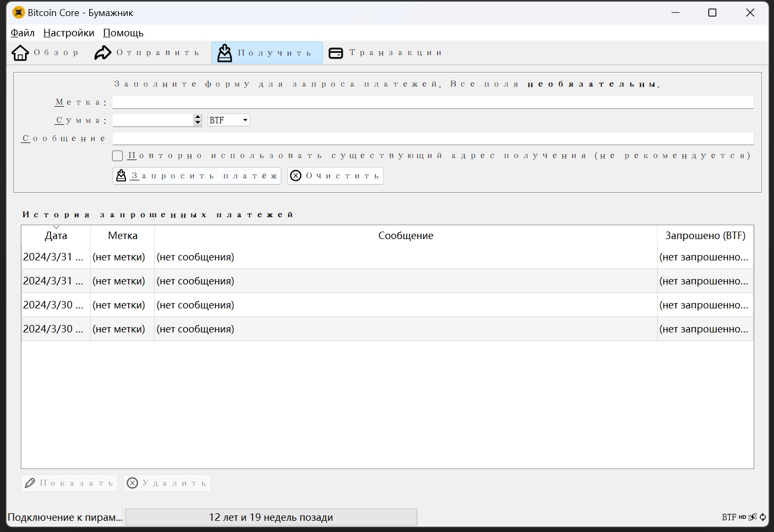The height and width of the screenshot is (532, 774).
Task: Click the BTF unit display in status bar
Action: [x=729, y=517]
